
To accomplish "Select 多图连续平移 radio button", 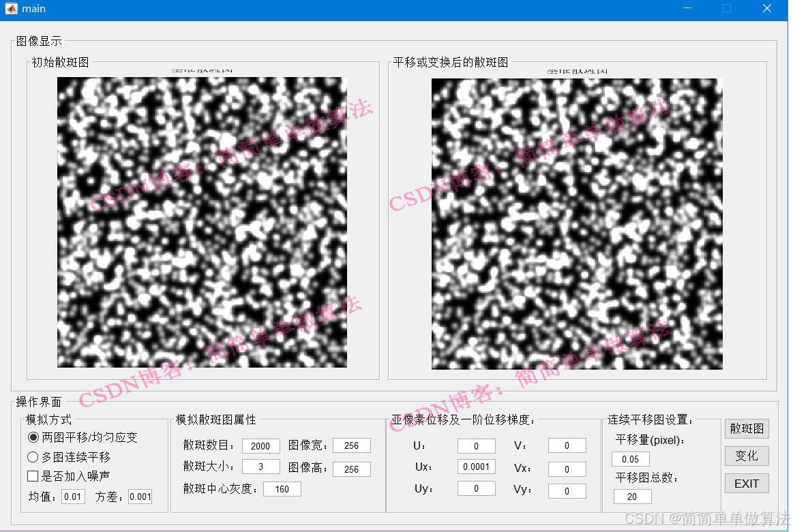I will tap(33, 457).
